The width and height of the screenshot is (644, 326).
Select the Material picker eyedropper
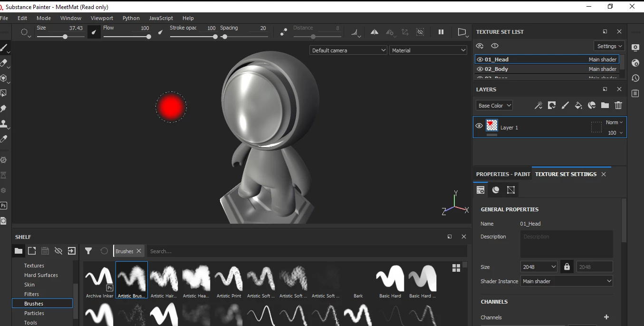coord(4,139)
